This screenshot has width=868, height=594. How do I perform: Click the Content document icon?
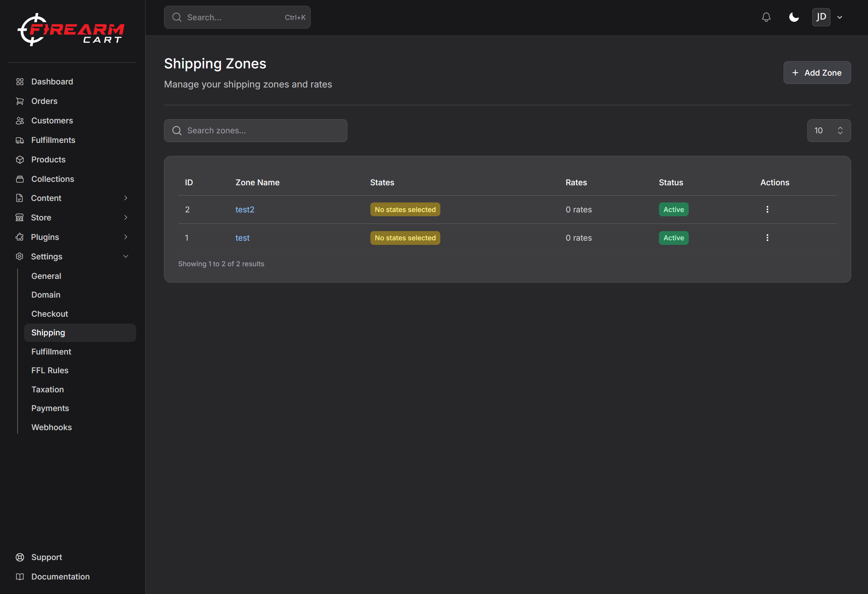point(20,198)
